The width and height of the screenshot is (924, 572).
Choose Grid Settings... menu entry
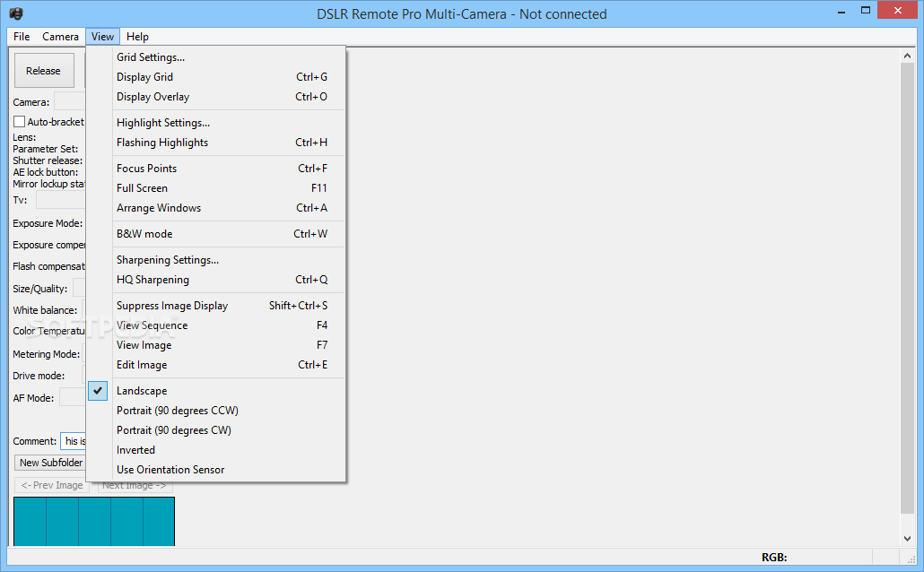point(215,57)
